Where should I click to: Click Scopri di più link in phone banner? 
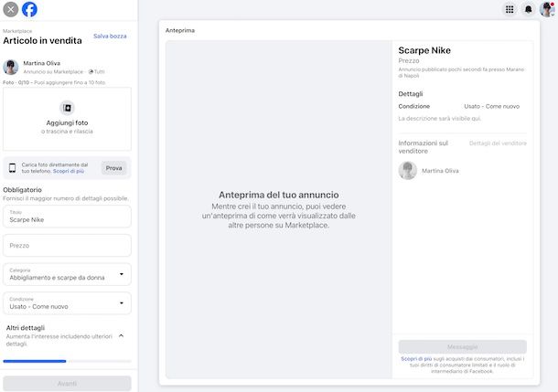coord(69,171)
